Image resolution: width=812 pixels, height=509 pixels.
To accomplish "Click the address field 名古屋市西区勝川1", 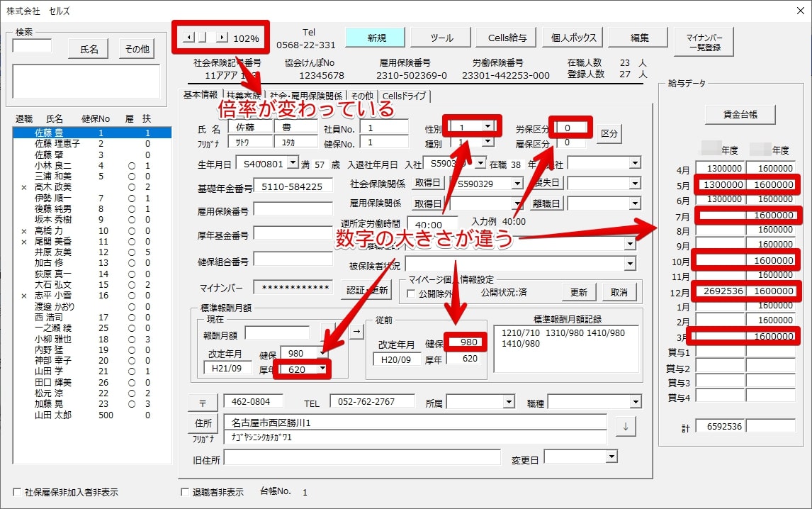I will 415,423.
